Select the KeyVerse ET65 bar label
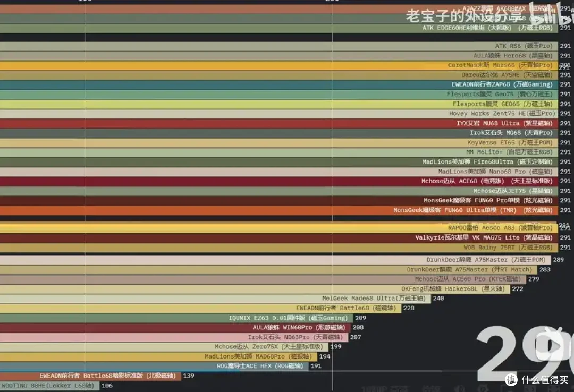Image resolution: width=574 pixels, height=392 pixels. click(x=510, y=142)
